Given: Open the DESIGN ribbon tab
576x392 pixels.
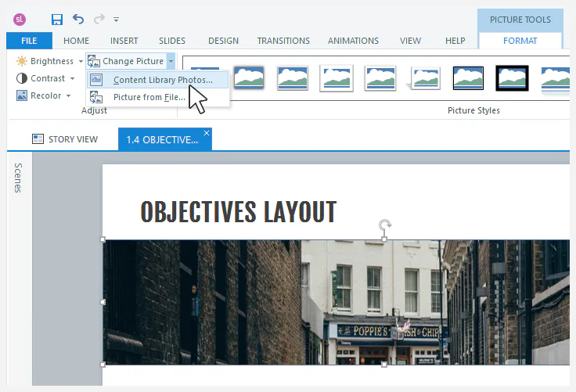Looking at the screenshot, I should (x=223, y=41).
